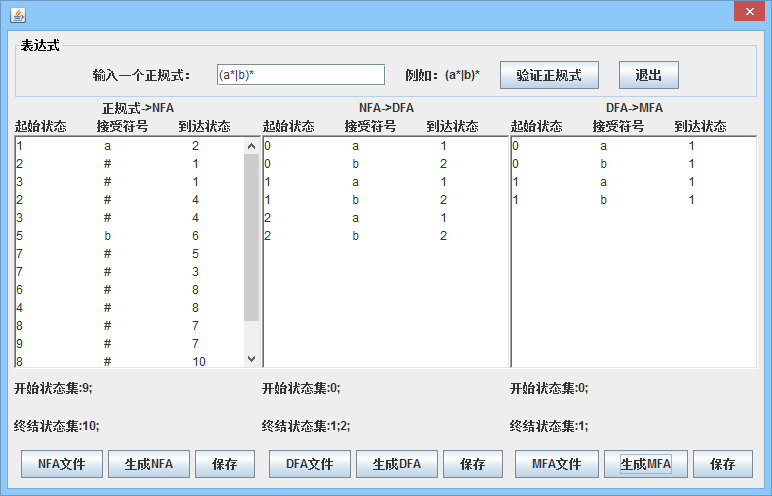Click the 开始状态集:9; label

click(x=53, y=388)
